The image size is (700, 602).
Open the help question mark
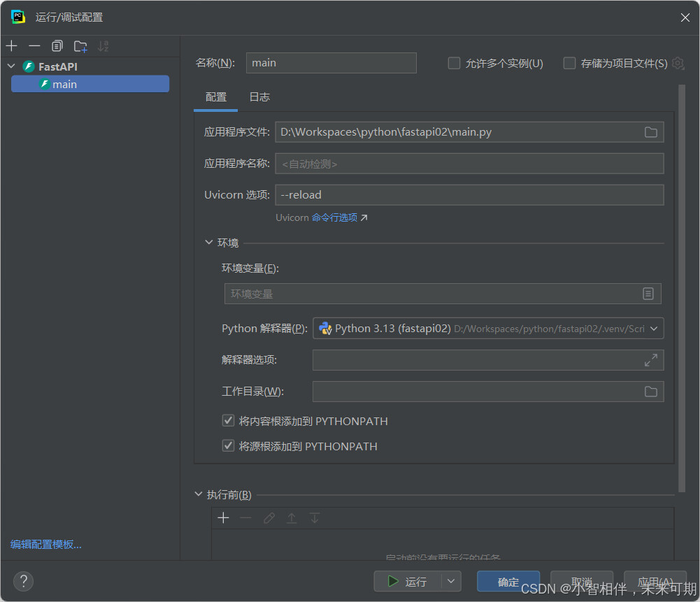click(24, 581)
